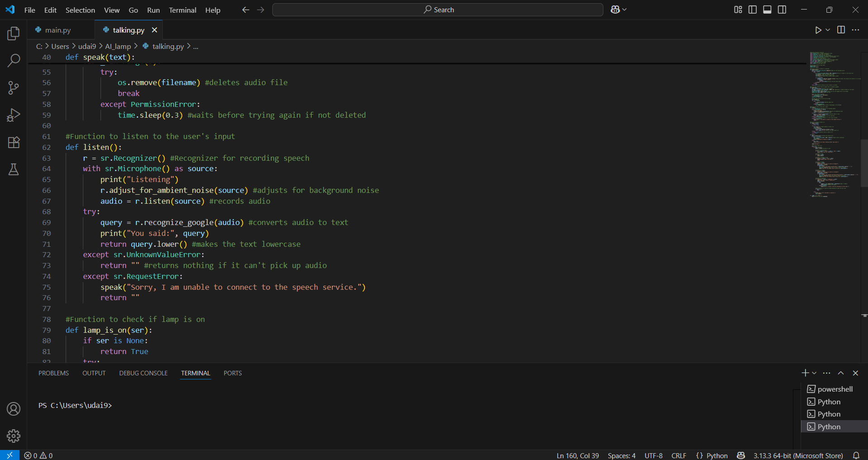Viewport: 868px width, 460px height.
Task: Open the View menu
Action: (112, 10)
